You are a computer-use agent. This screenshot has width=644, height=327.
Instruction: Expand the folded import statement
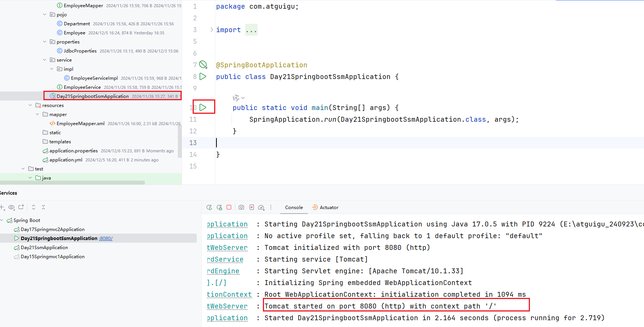coord(212,29)
